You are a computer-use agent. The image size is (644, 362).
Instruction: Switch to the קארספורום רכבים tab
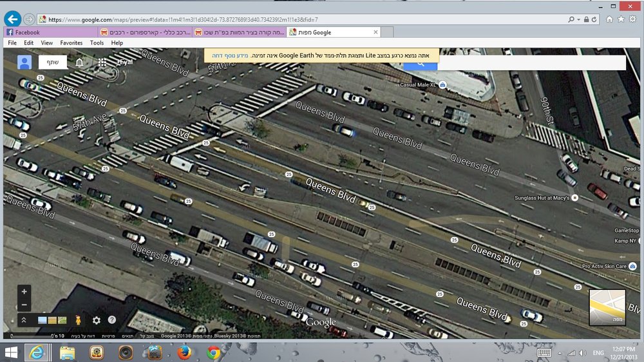pos(145,32)
